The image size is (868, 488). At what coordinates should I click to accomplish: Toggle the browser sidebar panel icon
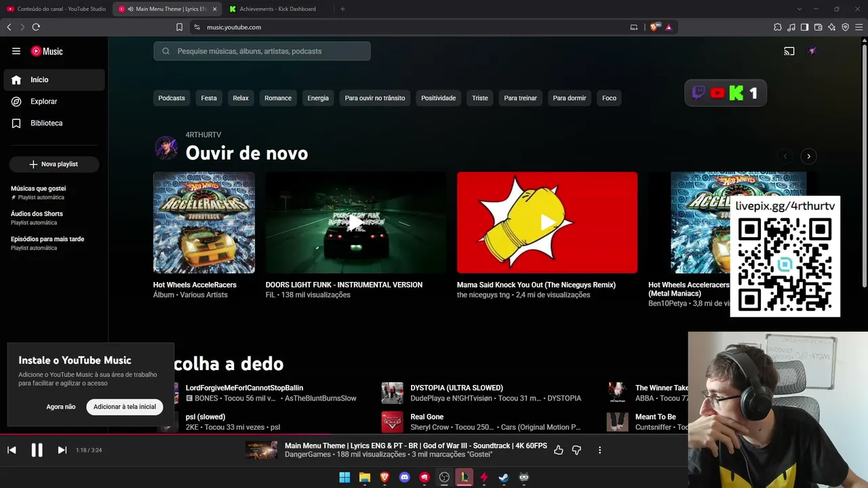805,27
